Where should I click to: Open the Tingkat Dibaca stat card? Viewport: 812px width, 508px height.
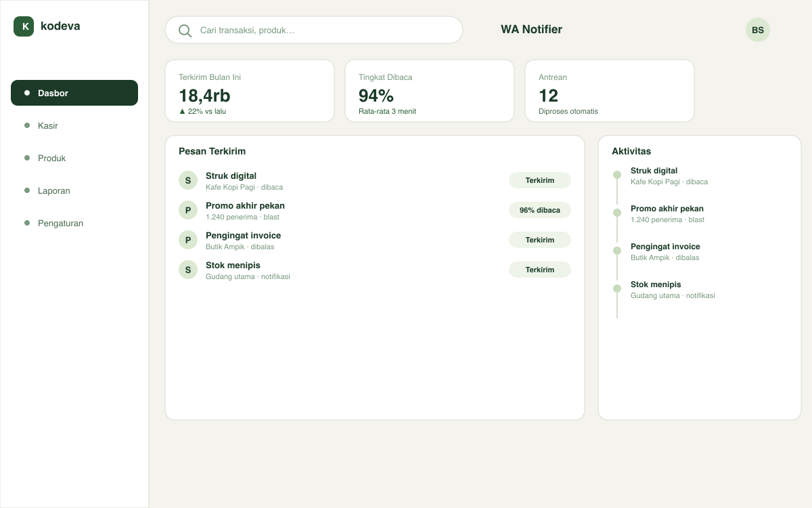pyautogui.click(x=430, y=91)
